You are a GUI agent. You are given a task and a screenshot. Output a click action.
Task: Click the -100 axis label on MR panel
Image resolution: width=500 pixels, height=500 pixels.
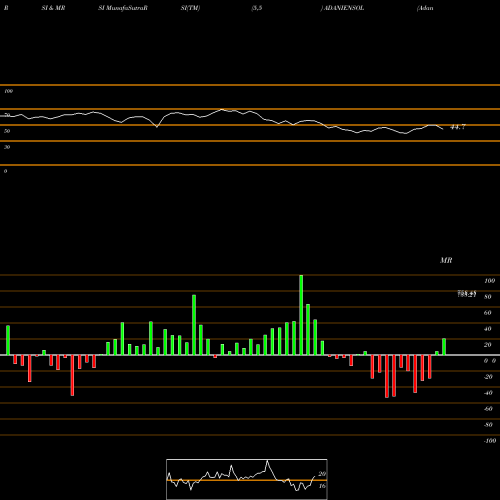pos(490,441)
